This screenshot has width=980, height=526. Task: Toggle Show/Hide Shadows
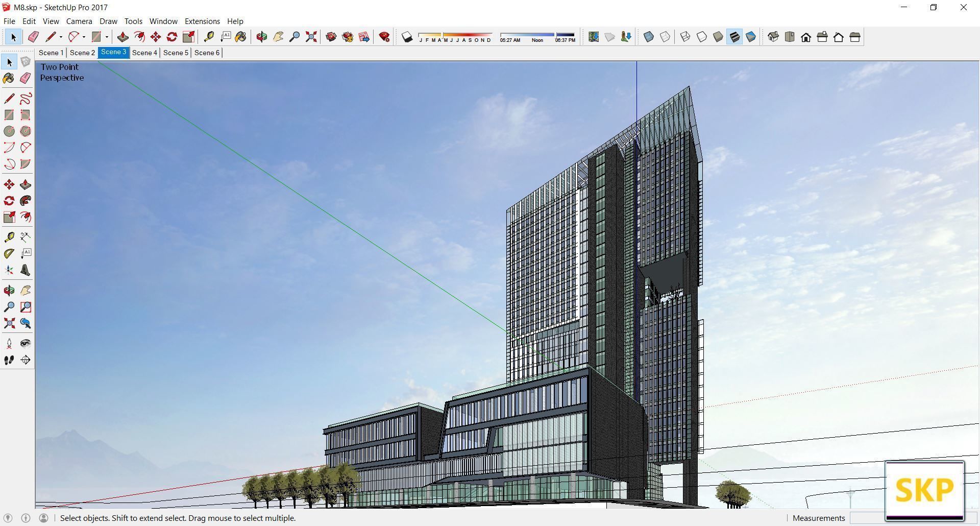pyautogui.click(x=407, y=37)
